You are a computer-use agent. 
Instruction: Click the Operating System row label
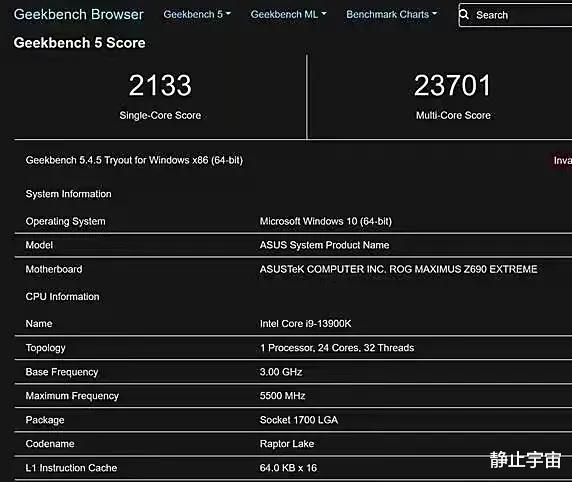pyautogui.click(x=65, y=221)
